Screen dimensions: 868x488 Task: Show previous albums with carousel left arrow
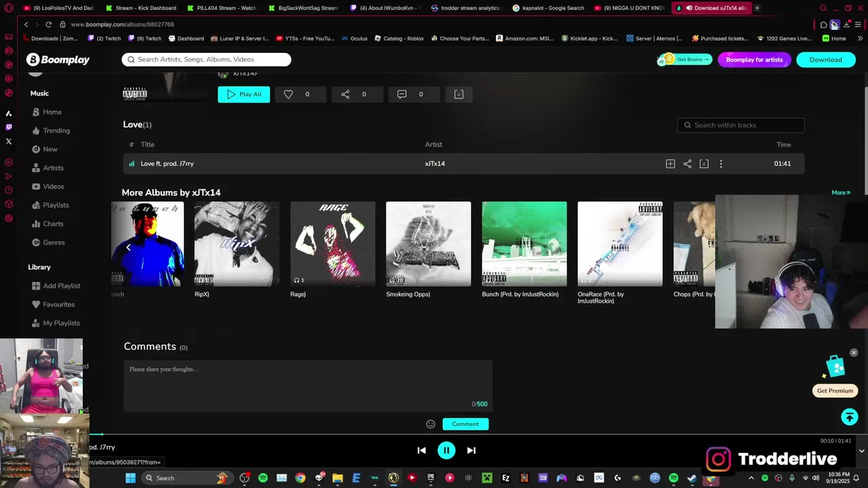pyautogui.click(x=128, y=248)
